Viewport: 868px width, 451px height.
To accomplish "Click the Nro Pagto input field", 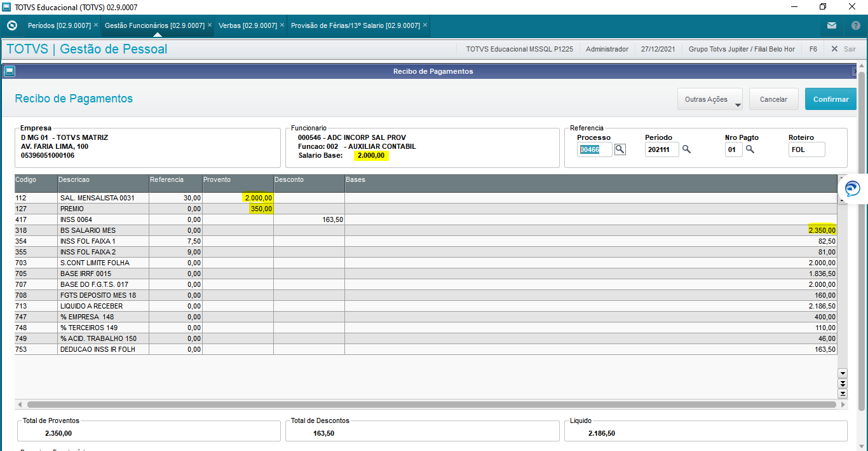I will (733, 149).
